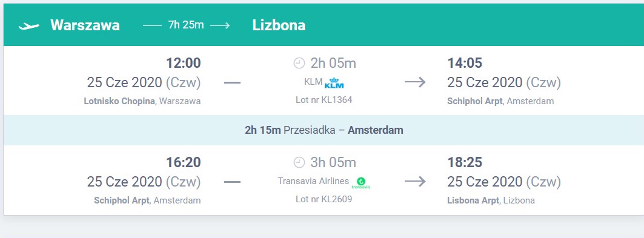The height and width of the screenshot is (238, 644).
Task: Select the Lizbona destination heading
Action: point(279,25)
